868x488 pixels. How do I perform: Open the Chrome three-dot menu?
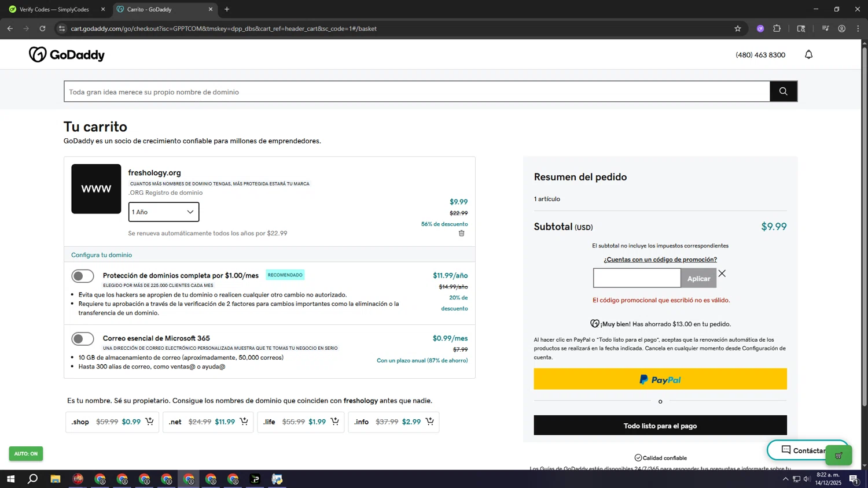pos(858,28)
